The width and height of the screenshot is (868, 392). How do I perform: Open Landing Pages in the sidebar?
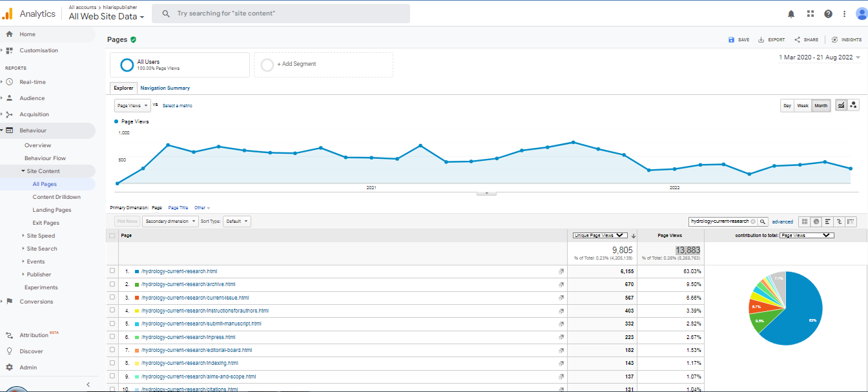[52, 210]
